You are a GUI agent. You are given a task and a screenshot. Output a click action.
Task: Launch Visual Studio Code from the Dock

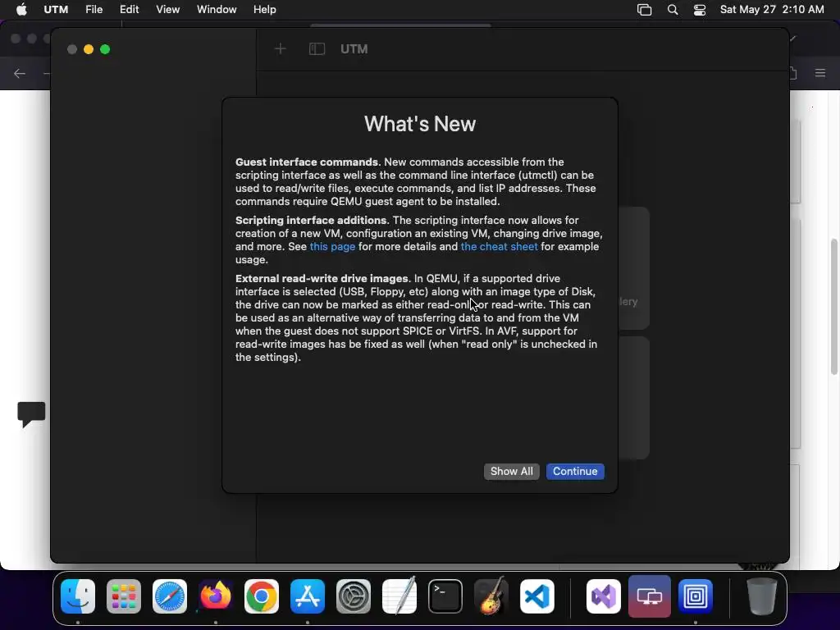click(537, 596)
